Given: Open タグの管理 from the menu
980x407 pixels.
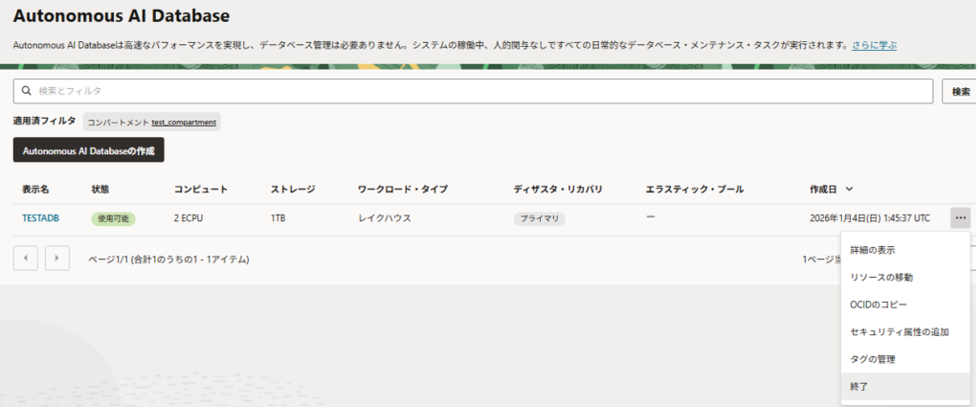Looking at the screenshot, I should (873, 359).
